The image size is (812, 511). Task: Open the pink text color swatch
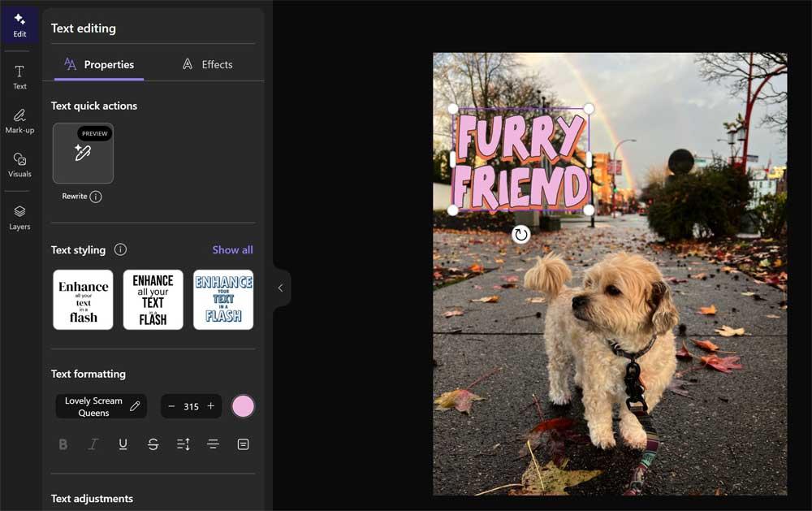(x=243, y=406)
